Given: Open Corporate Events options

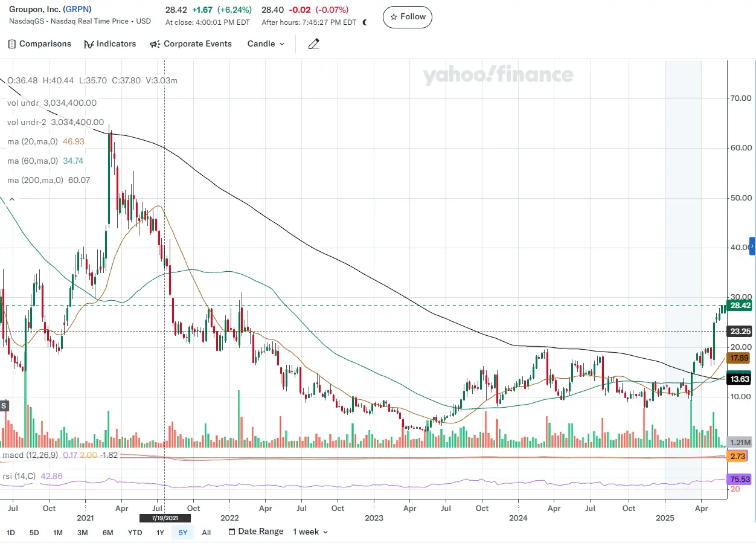Looking at the screenshot, I should pos(191,44).
